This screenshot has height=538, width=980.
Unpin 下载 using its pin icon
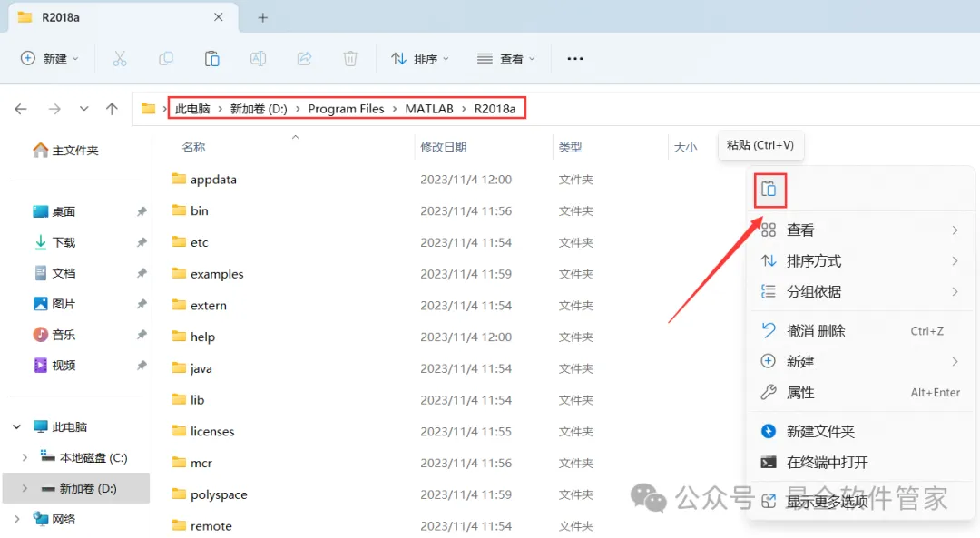(x=142, y=242)
